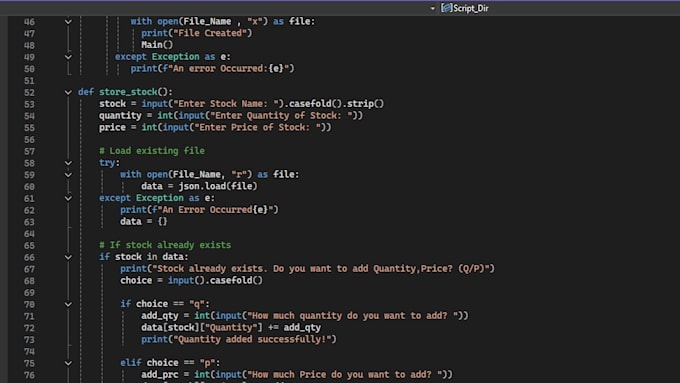Click "data = {}" on line 63
The height and width of the screenshot is (383, 680).
[x=144, y=221]
